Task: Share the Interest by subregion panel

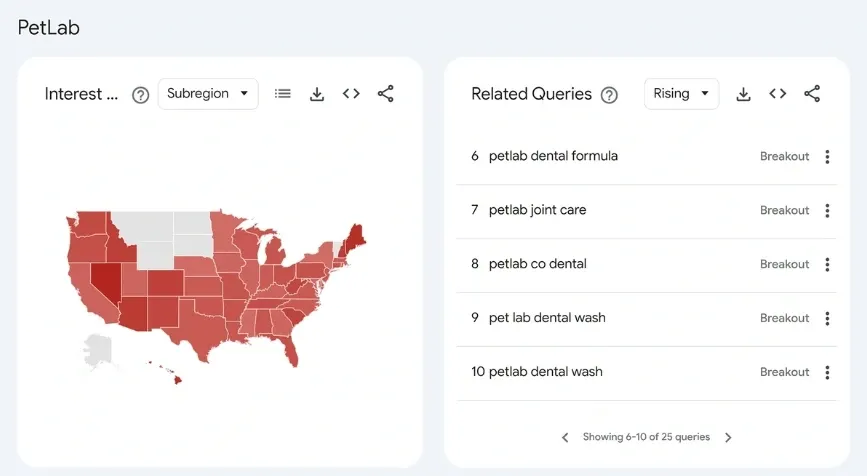Action: (x=386, y=94)
